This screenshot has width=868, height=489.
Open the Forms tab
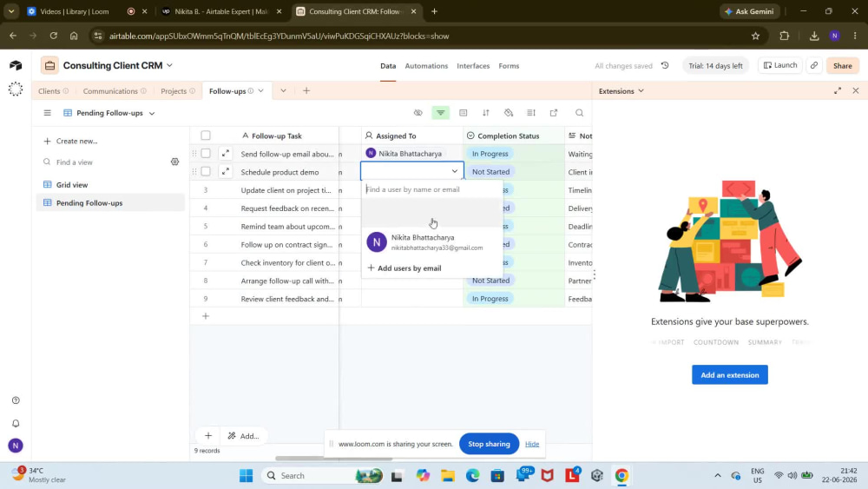[509, 65]
